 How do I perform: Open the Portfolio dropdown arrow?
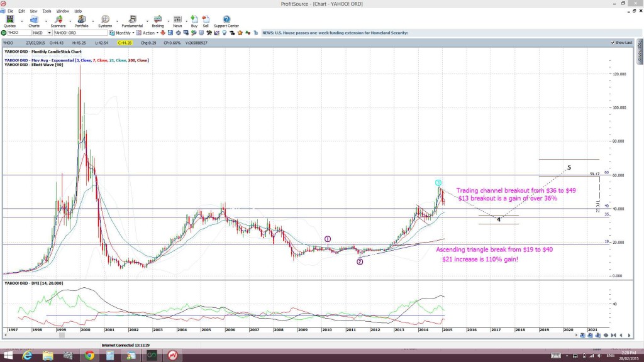point(93,21)
